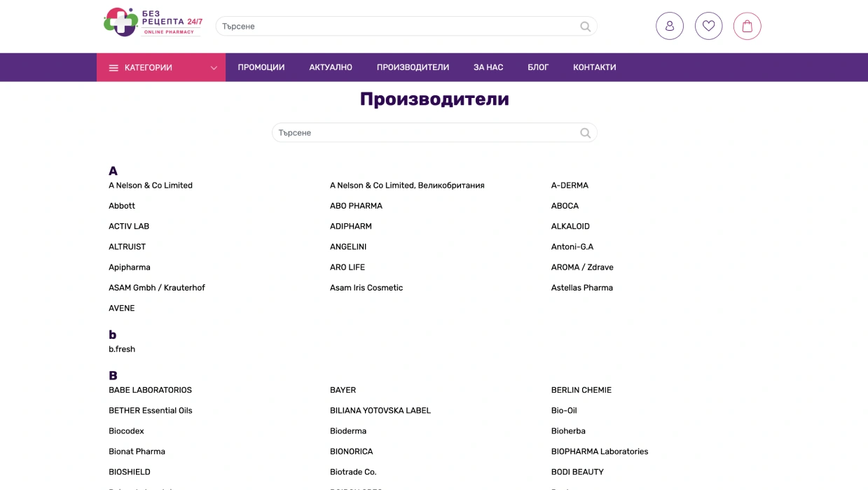Image resolution: width=868 pixels, height=490 pixels.
Task: Click the magnifier icon in the manufacturers search
Action: pyautogui.click(x=586, y=133)
